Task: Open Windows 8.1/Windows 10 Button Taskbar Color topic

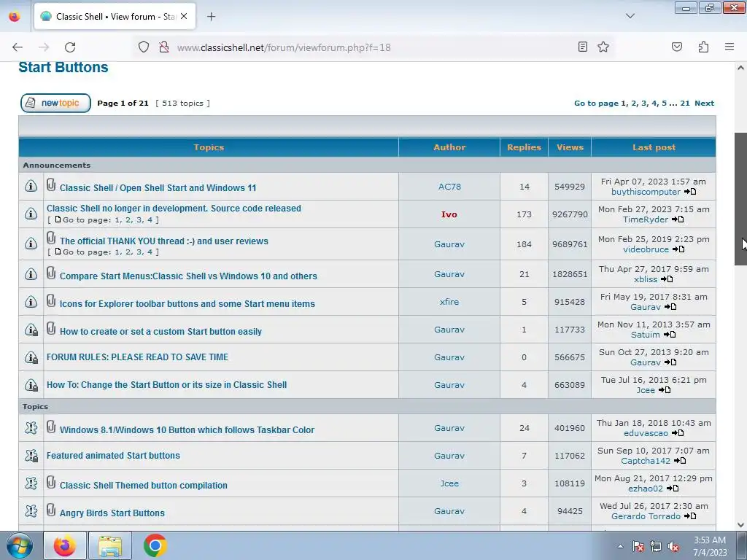Action: click(187, 429)
